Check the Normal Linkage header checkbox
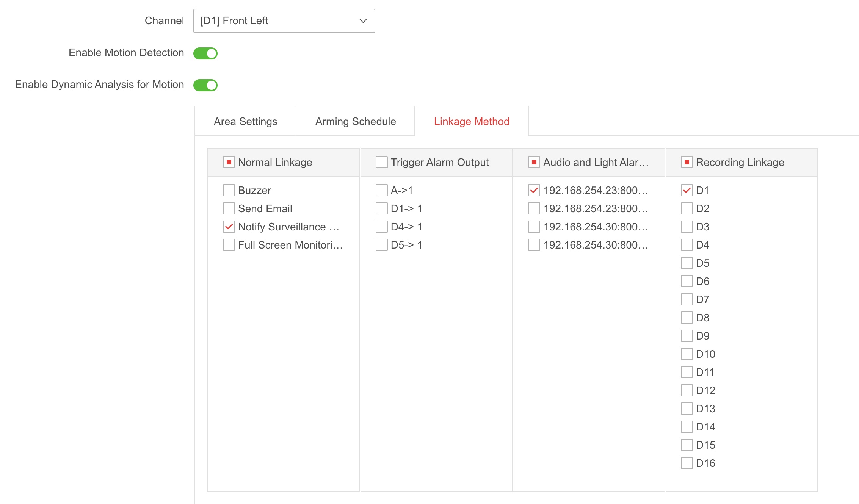 click(x=229, y=163)
